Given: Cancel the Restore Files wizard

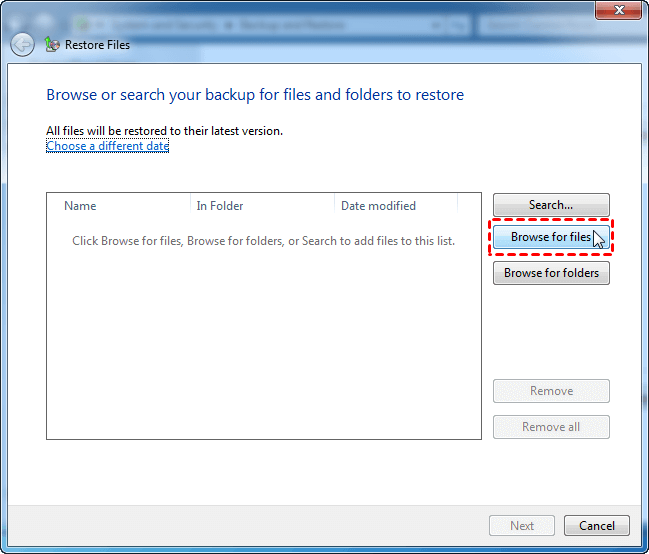Looking at the screenshot, I should point(596,525).
